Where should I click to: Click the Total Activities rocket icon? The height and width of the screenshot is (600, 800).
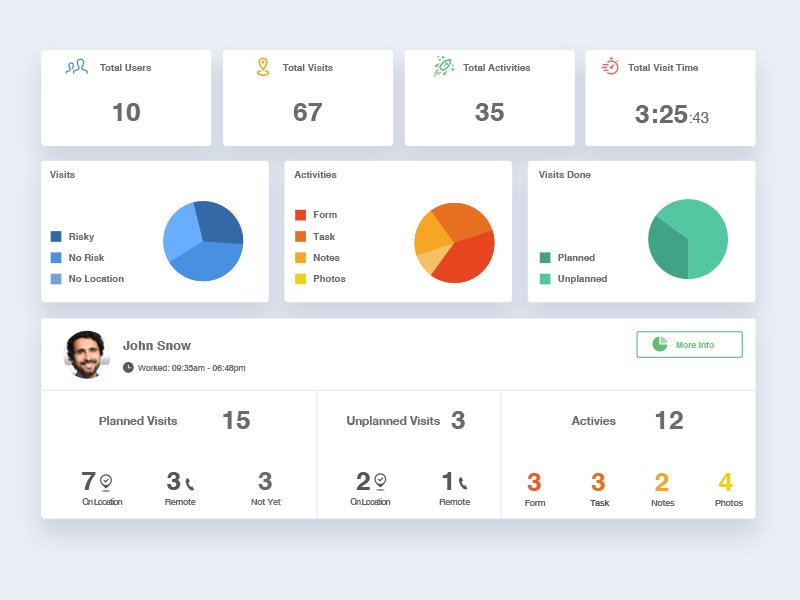click(443, 66)
